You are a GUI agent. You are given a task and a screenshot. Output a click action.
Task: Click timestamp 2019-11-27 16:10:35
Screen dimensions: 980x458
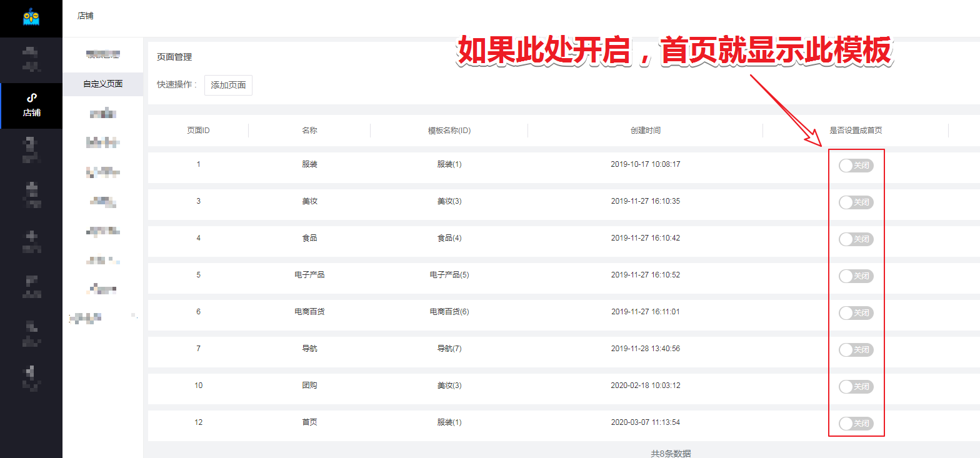point(645,201)
